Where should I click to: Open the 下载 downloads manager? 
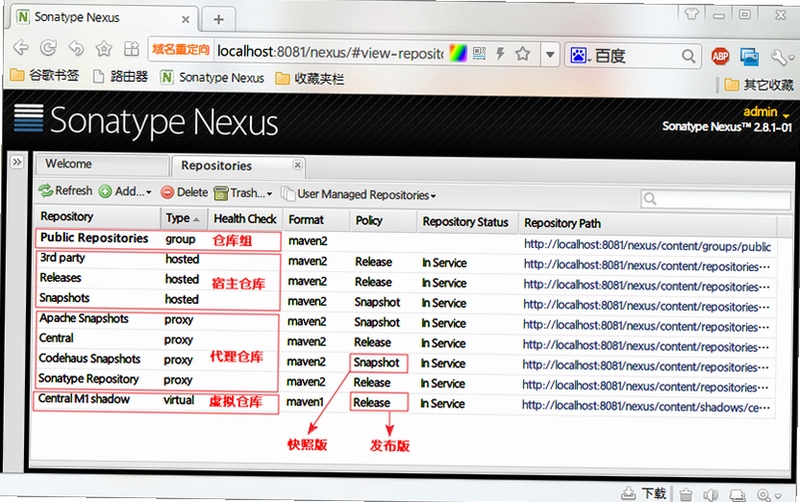pyautogui.click(x=644, y=492)
